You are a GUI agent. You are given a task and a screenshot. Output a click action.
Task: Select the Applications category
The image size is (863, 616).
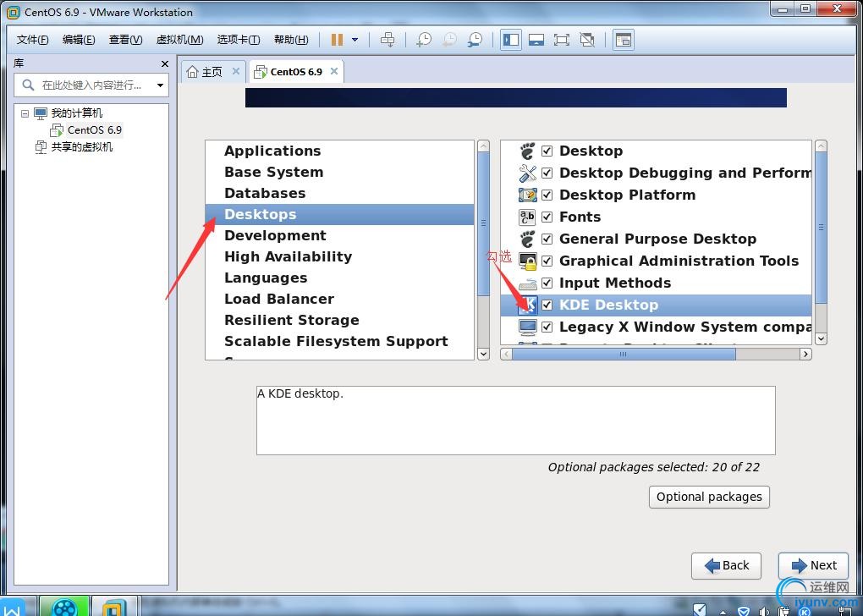339,151
